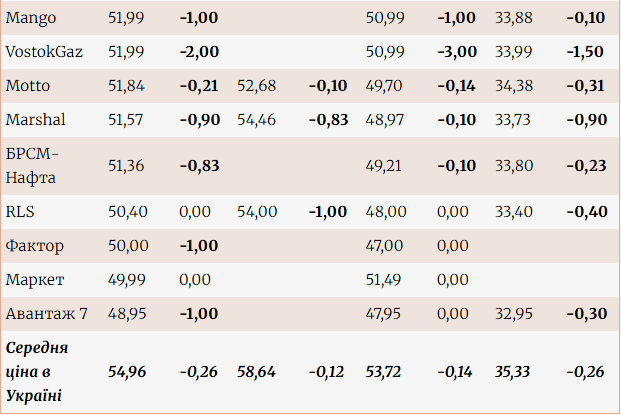This screenshot has height=415, width=621.
Task: Select the 49,21 price for БРСМ-Нафта
Action: point(384,165)
